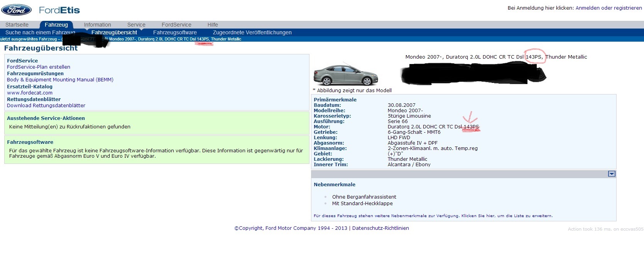Open the Datenschutz-Richtlinien footer link
Screen dimensions: 644x268
point(380,228)
